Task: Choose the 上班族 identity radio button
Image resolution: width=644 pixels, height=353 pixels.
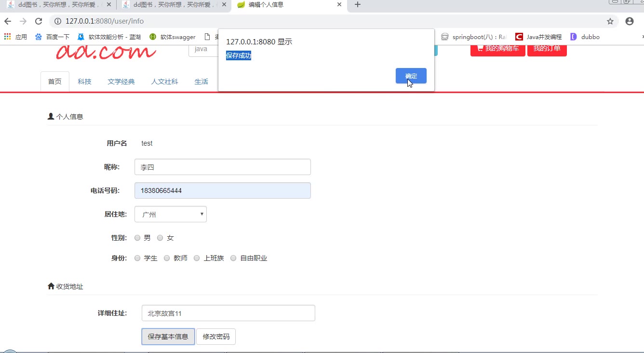Action: [197, 258]
